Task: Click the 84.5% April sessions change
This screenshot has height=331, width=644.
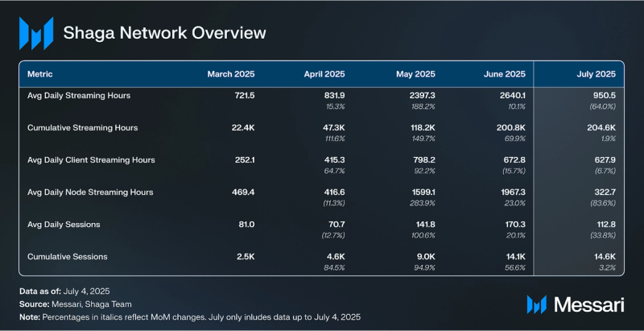Action: tap(335, 267)
